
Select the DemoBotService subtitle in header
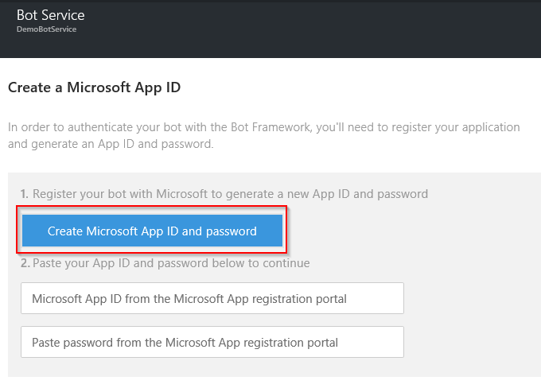coord(46,29)
